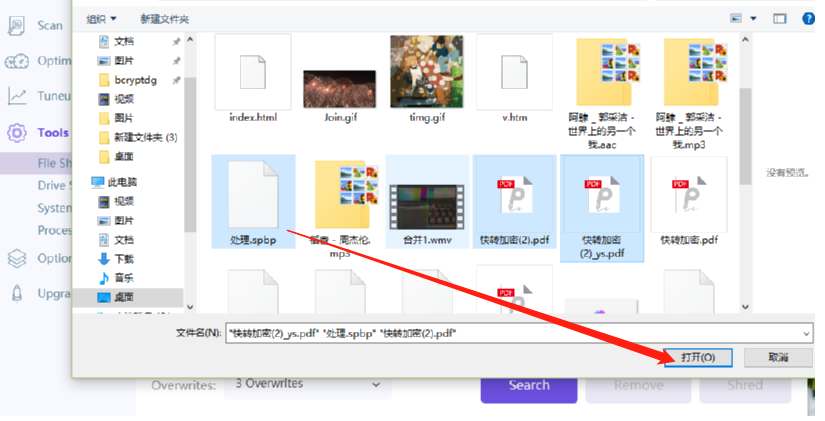Click navigation pane scroll up arrow
Image resolution: width=825 pixels, height=421 pixels.
[190, 40]
